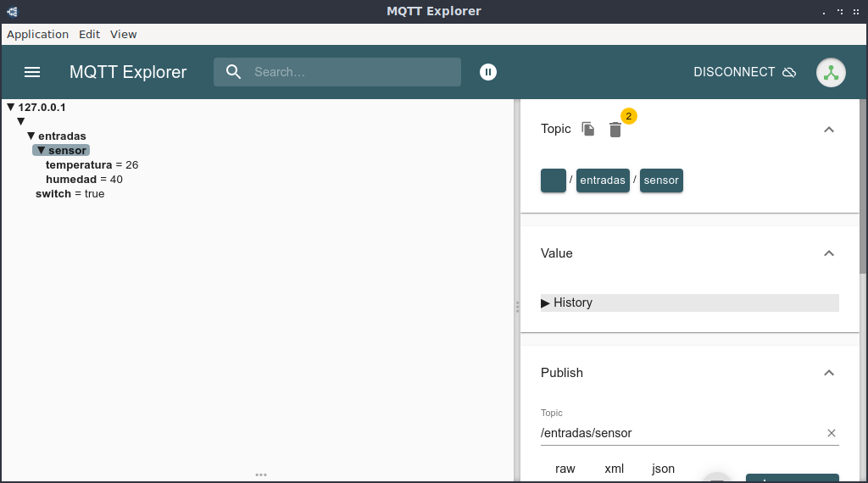Screen dimensions: 868x483
Task: Click the panel splitter handle dots
Action: (x=517, y=307)
